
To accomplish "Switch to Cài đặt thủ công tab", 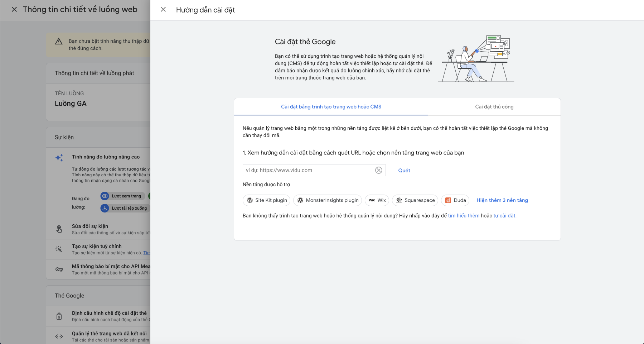I will (494, 107).
